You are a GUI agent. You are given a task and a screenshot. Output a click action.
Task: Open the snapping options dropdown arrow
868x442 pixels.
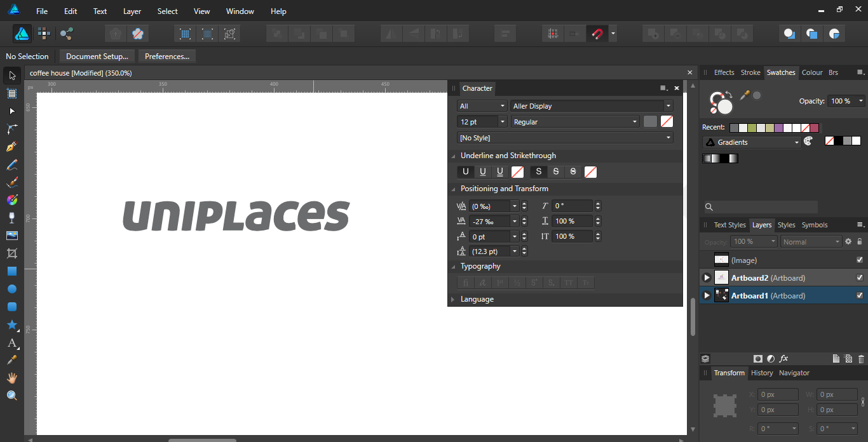click(x=613, y=34)
